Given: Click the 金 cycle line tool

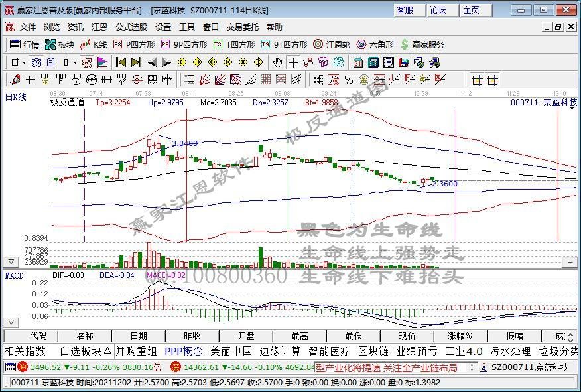Looking at the screenshot, I should click(46, 80).
